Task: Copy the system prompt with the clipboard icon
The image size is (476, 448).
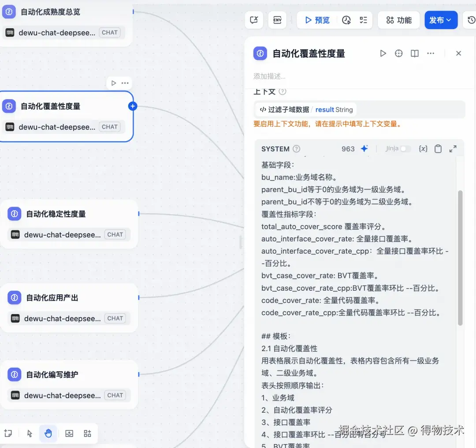Action: pyautogui.click(x=438, y=149)
